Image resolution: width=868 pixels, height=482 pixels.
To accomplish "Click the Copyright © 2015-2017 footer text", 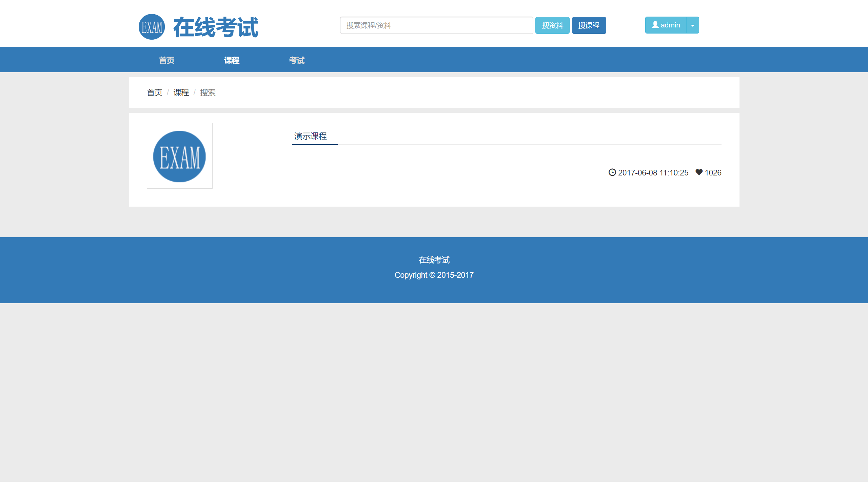I will pos(434,275).
